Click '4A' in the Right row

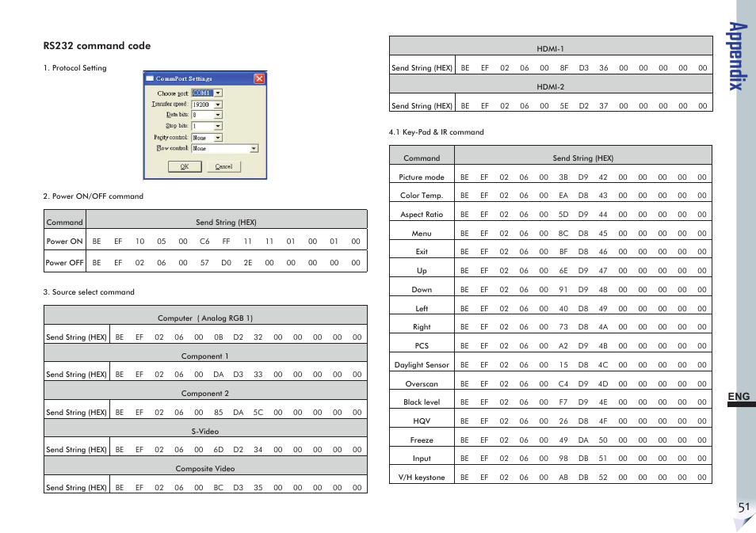pyautogui.click(x=603, y=327)
